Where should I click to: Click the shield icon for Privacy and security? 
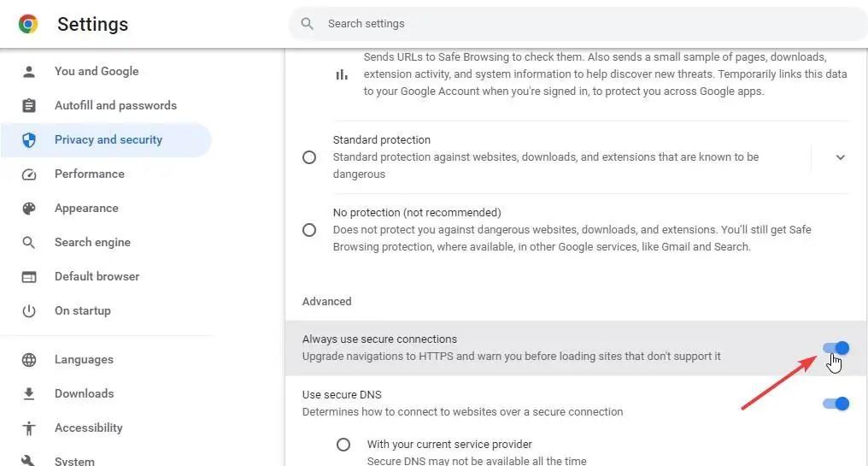29,139
